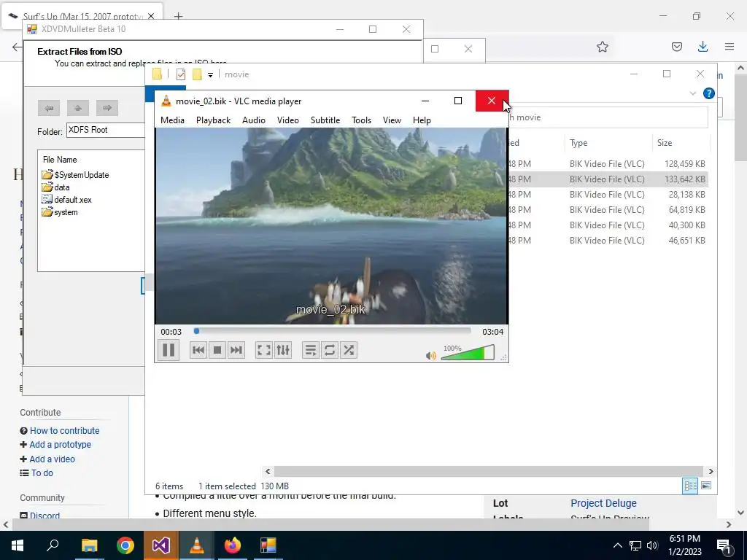Open the VLC Tools menu
The height and width of the screenshot is (560, 747).
pos(362,120)
